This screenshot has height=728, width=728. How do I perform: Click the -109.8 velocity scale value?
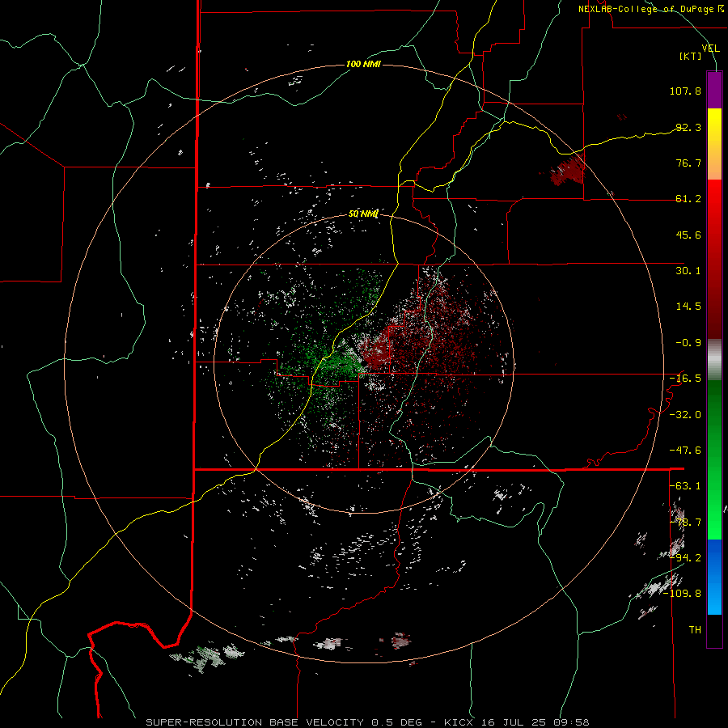682,594
